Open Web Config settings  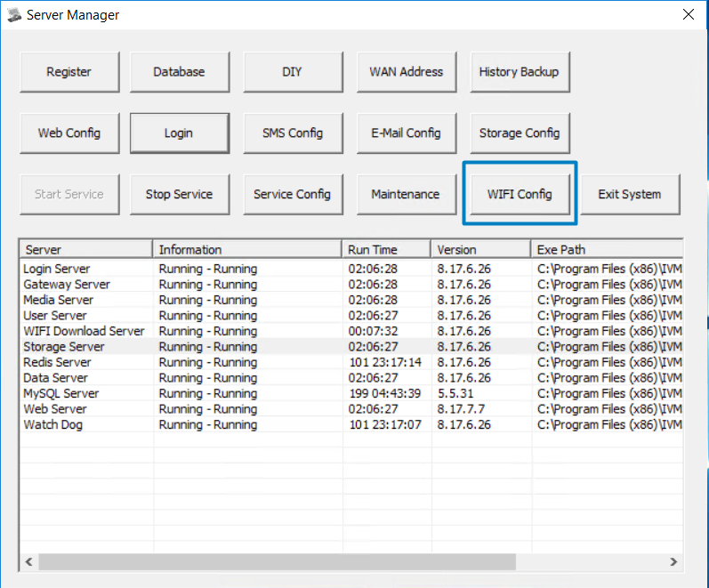pyautogui.click(x=68, y=133)
